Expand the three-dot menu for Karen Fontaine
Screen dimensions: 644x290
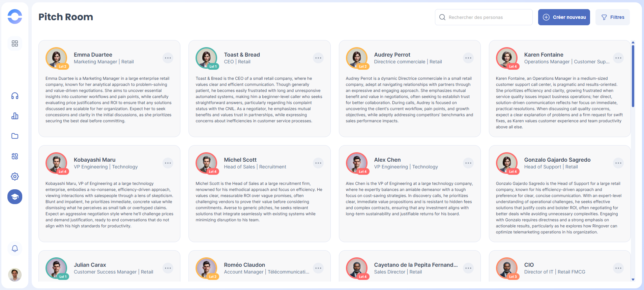click(x=618, y=58)
